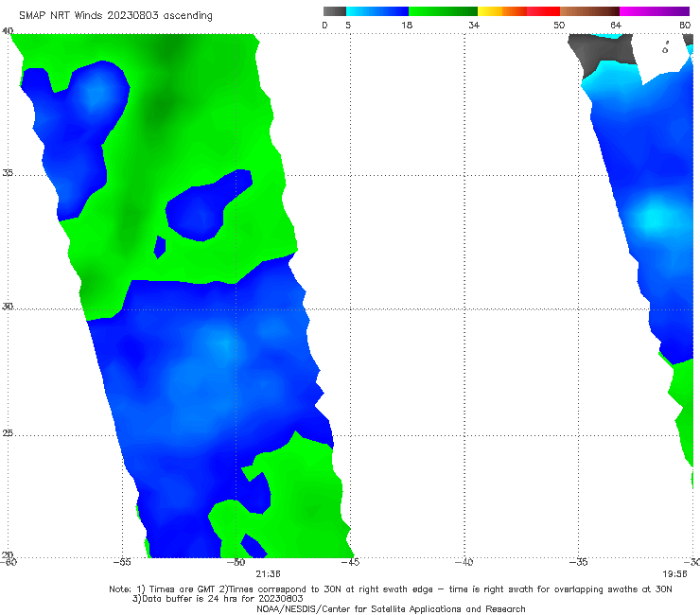700x615 pixels.
Task: Click the color bar label '34'
Action: pyautogui.click(x=474, y=25)
